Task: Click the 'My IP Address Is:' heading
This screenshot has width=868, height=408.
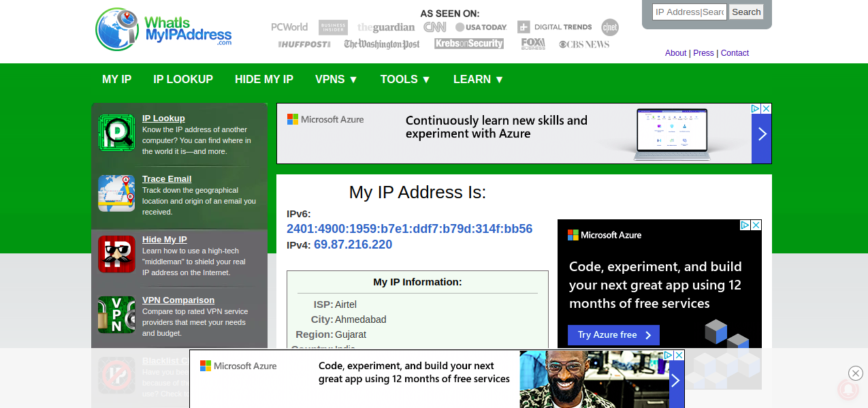Action: tap(417, 193)
